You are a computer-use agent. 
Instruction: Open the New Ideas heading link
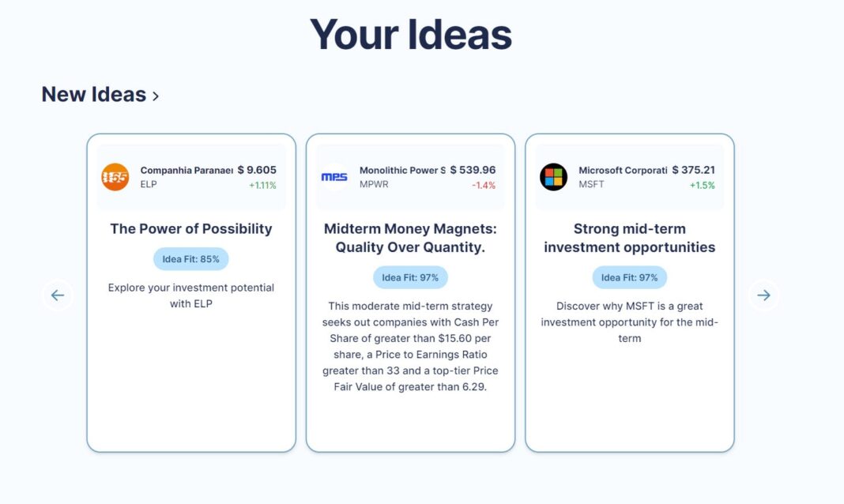(94, 95)
